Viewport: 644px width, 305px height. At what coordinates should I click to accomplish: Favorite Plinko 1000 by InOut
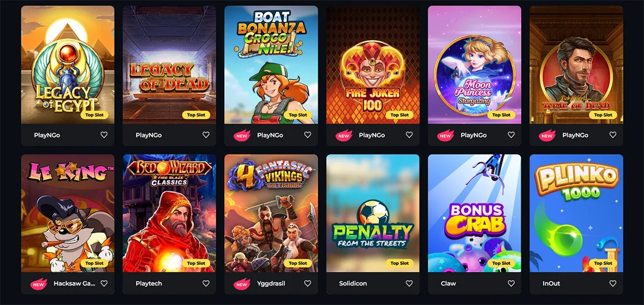[612, 284]
